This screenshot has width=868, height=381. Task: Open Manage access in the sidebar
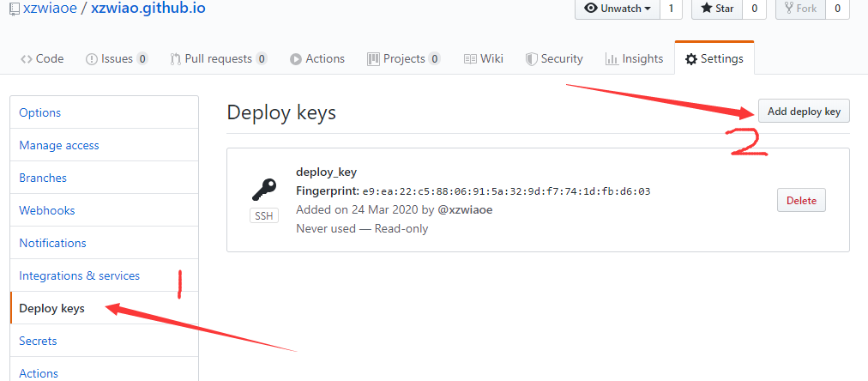point(104,145)
